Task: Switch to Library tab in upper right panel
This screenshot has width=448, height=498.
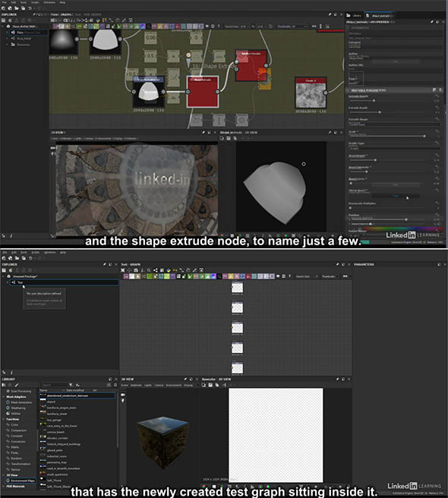Action: [x=355, y=15]
